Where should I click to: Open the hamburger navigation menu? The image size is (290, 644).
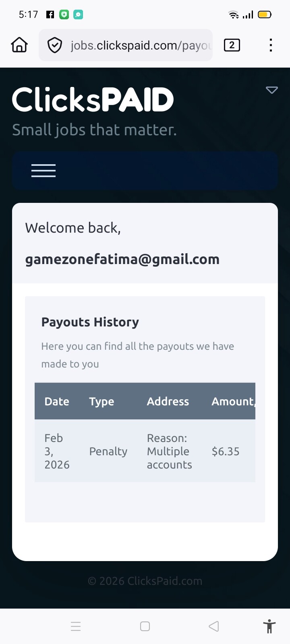point(43,171)
